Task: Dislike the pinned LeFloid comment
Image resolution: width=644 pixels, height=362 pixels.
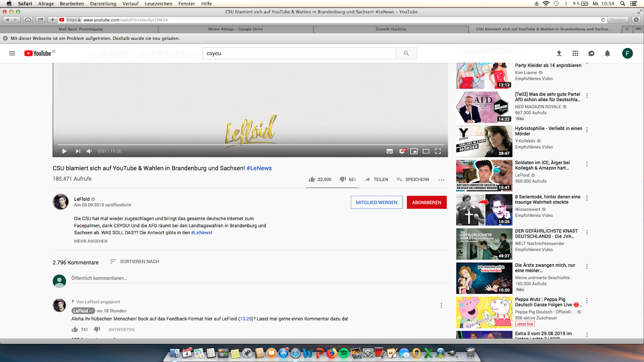Action: (97, 329)
